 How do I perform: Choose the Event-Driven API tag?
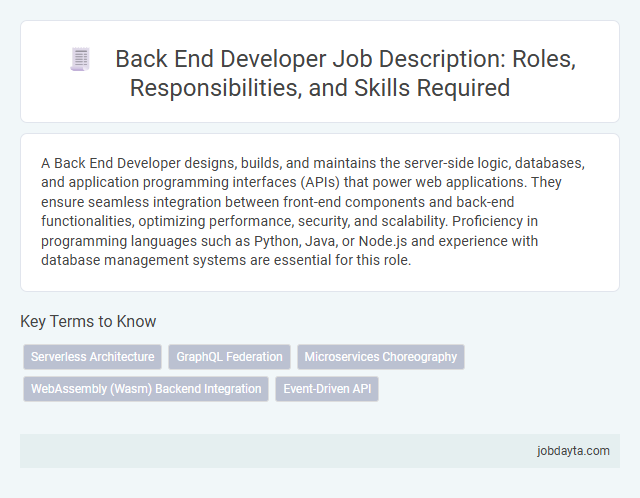pyautogui.click(x=327, y=389)
